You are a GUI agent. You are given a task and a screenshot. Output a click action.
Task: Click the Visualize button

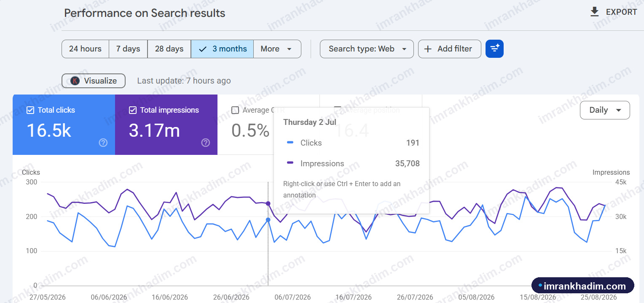pyautogui.click(x=94, y=81)
